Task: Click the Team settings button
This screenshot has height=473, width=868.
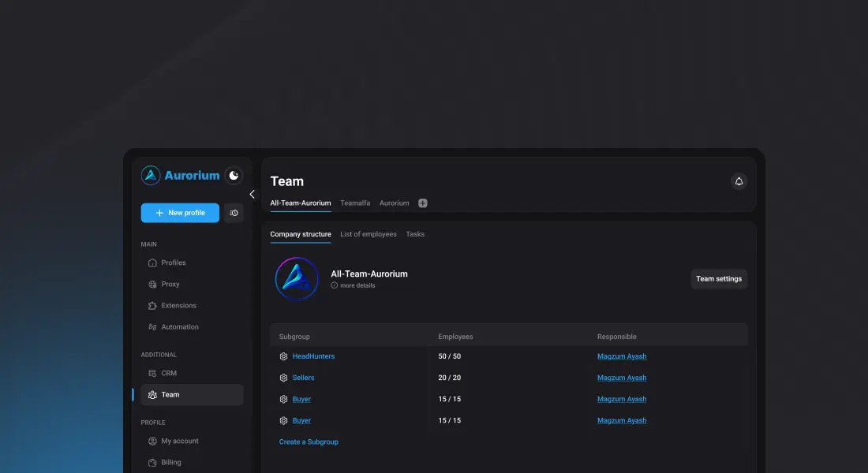Action: click(718, 279)
